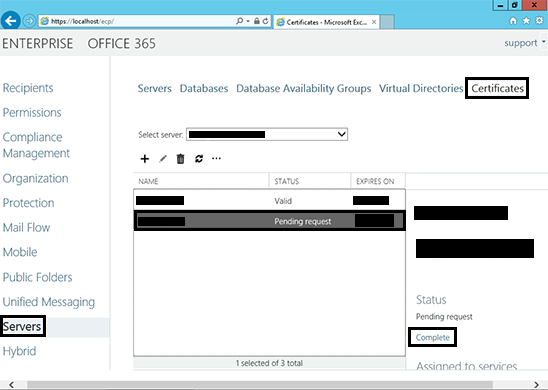Click the plus icon to add certificate

point(145,159)
